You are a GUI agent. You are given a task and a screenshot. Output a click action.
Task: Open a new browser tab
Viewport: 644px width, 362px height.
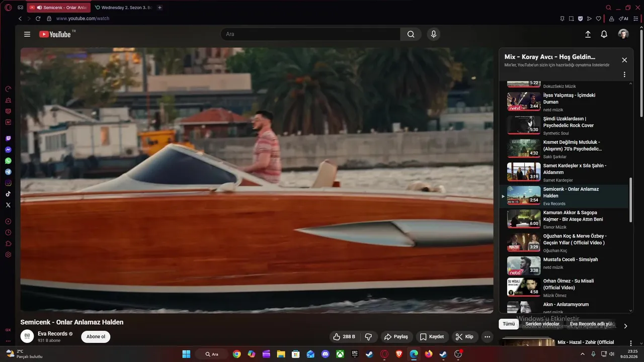(159, 8)
